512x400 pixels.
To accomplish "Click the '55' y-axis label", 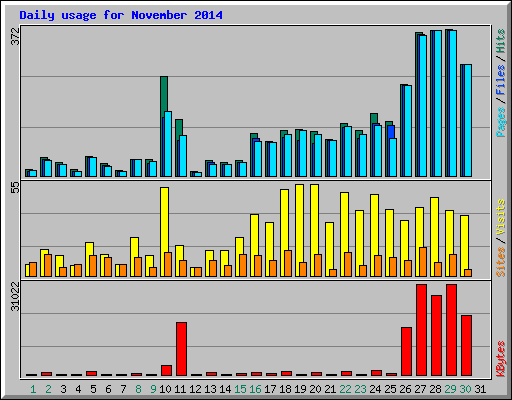I will 15,188.
